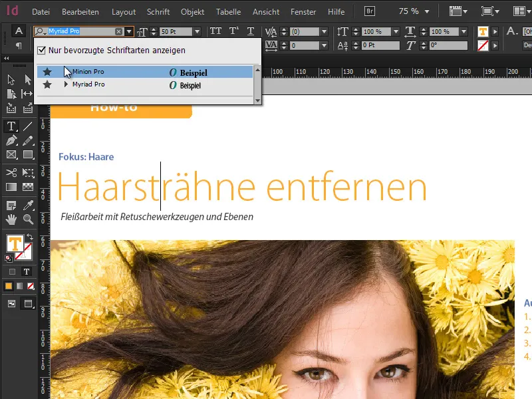532x399 pixels.
Task: Open Objekt menu
Action: click(192, 12)
